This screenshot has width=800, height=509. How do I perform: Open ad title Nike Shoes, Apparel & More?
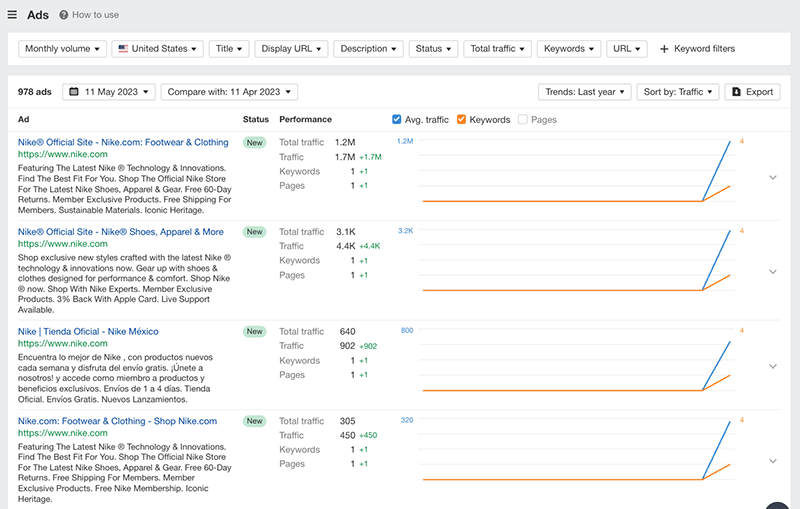point(120,232)
